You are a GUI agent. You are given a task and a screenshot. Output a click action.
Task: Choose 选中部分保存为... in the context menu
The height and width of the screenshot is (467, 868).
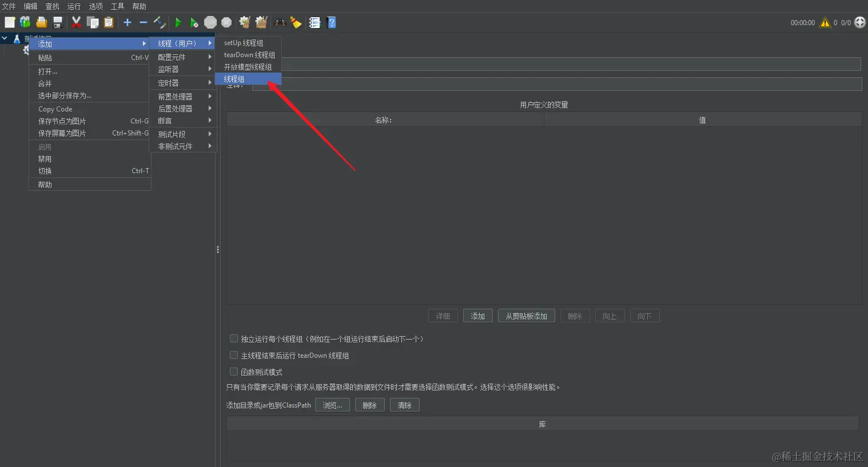[90, 95]
